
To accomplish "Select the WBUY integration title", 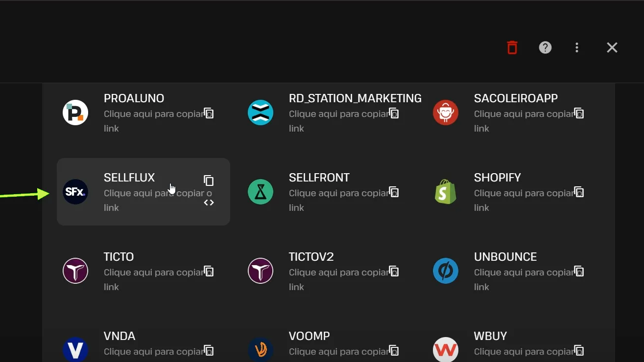I will (x=491, y=336).
